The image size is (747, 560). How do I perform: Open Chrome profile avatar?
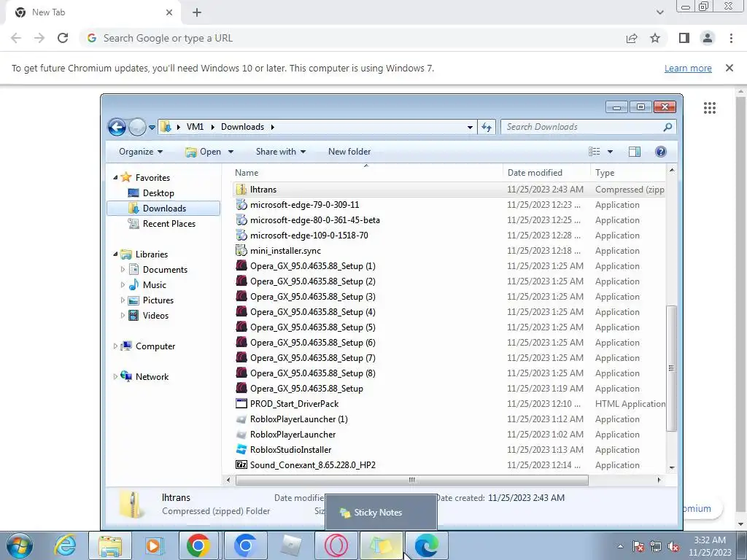pos(708,38)
